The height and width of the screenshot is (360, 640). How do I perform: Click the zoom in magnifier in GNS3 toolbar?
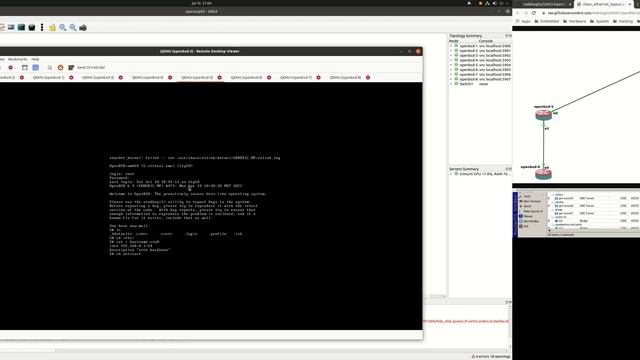pyautogui.click(x=62, y=27)
